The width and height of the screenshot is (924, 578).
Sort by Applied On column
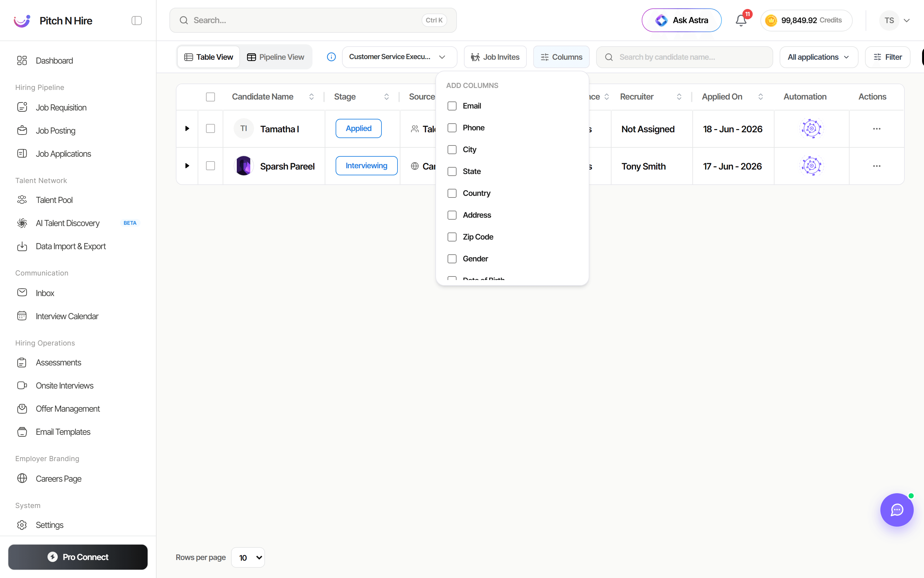pyautogui.click(x=760, y=97)
